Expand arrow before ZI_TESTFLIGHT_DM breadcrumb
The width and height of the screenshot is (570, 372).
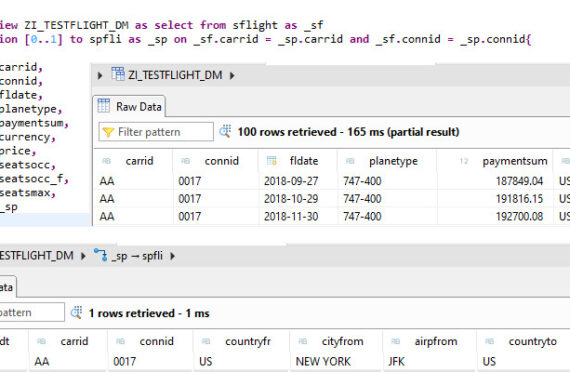click(100, 76)
